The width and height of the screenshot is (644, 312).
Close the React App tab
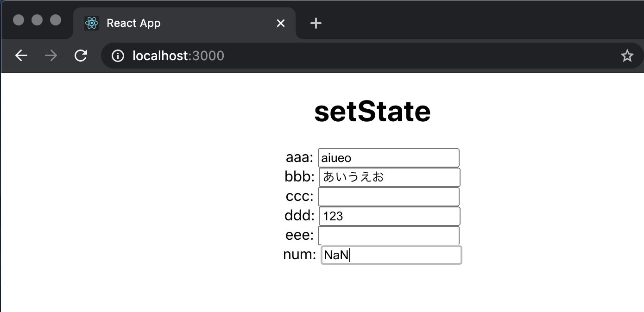[x=280, y=23]
